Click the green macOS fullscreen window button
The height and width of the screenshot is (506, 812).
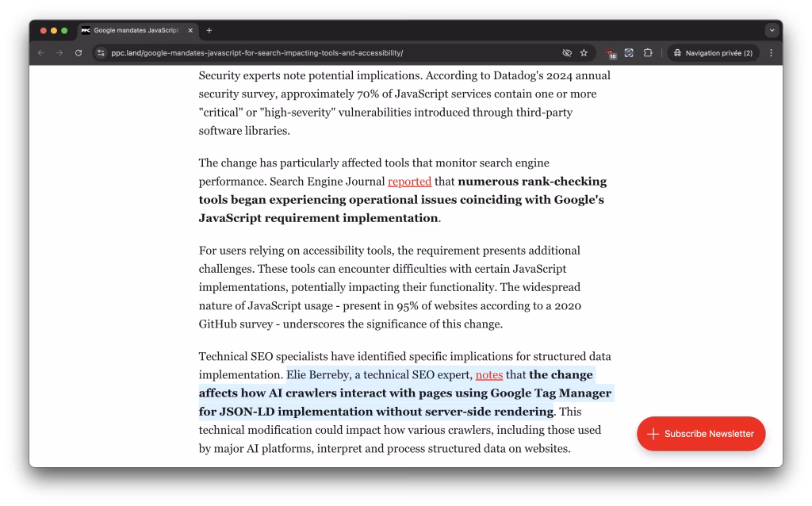point(64,30)
